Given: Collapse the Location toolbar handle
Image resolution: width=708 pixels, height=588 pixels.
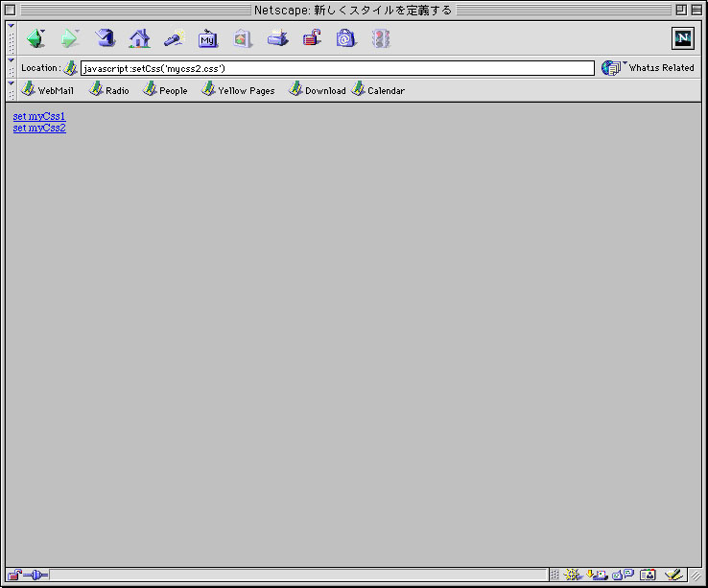Looking at the screenshot, I should point(12,67).
